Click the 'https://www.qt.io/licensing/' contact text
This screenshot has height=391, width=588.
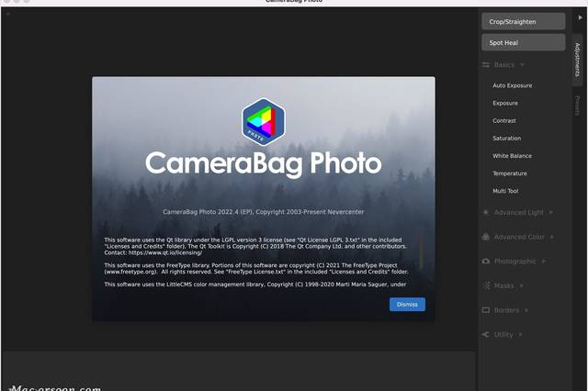pyautogui.click(x=165, y=252)
